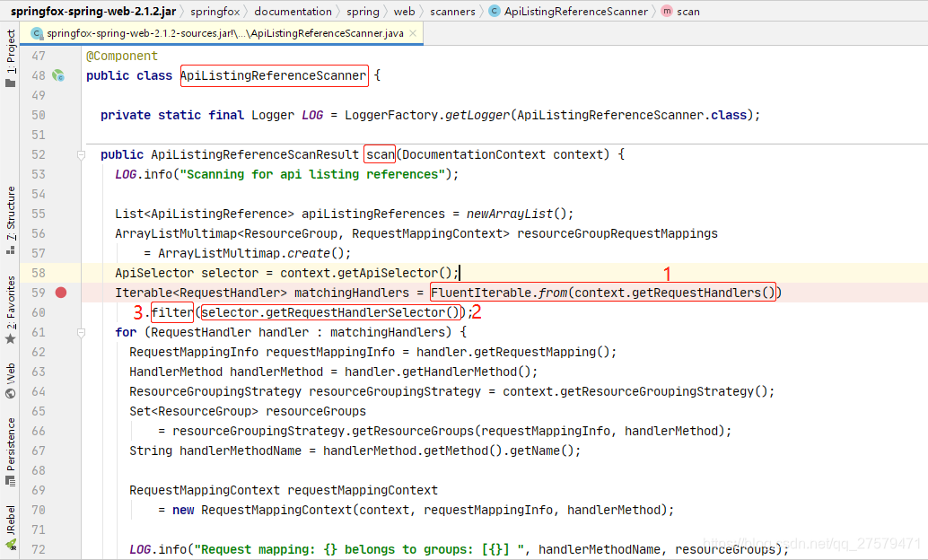
Task: Click the Spring bean gutter icon on line 48
Action: pos(58,75)
